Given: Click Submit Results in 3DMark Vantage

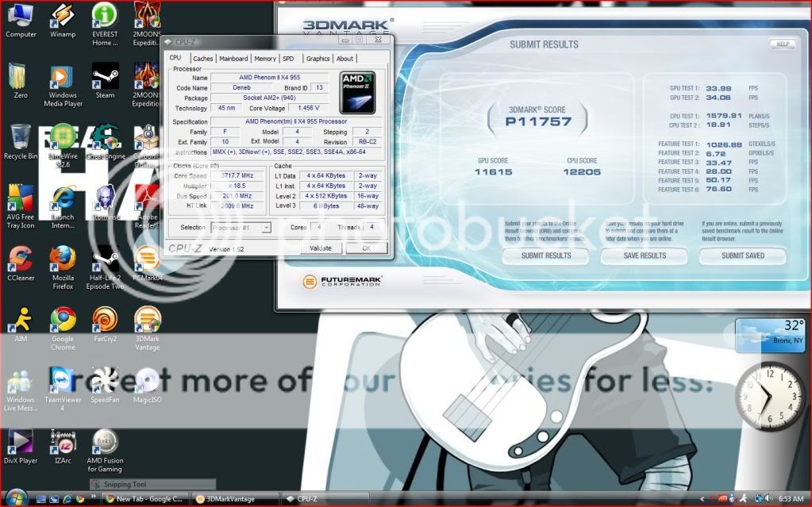Looking at the screenshot, I should tap(546, 255).
